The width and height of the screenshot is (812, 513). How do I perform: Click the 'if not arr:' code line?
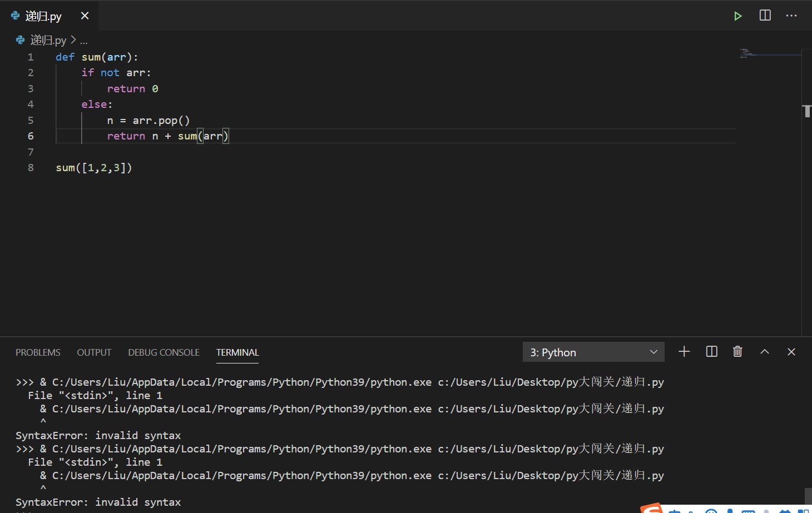pos(116,73)
